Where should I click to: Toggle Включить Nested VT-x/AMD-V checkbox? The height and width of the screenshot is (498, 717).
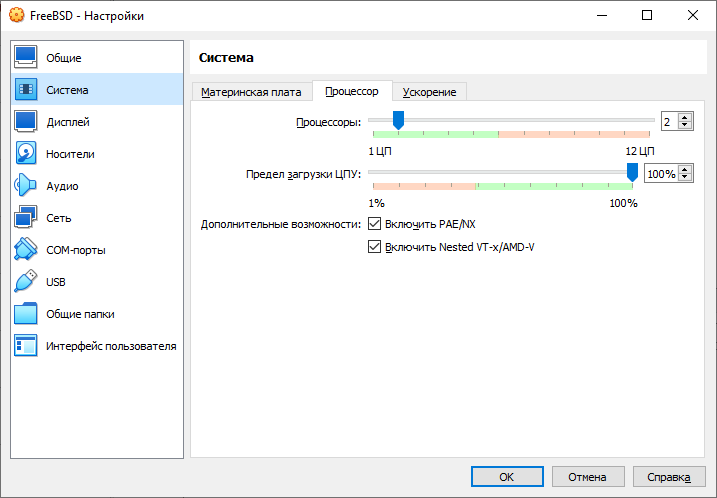pos(375,247)
